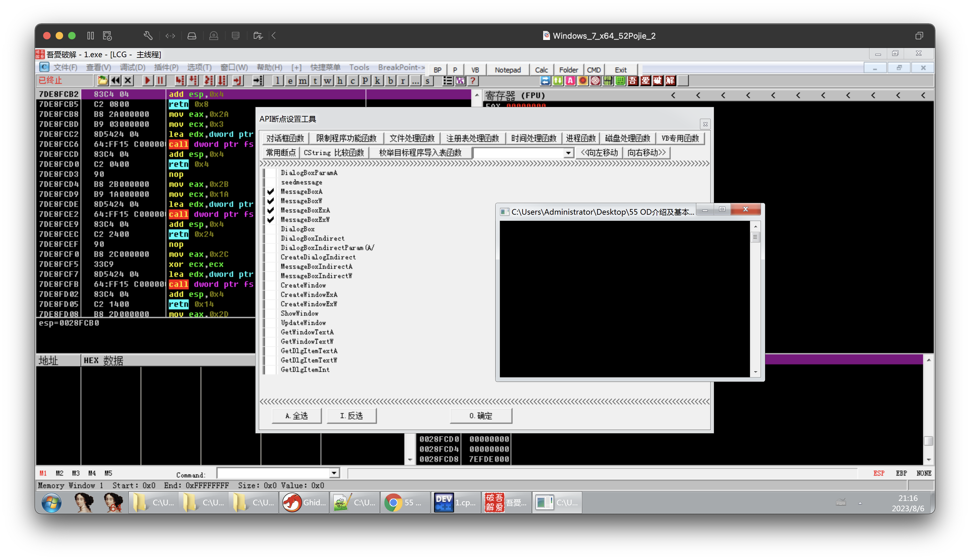The width and height of the screenshot is (970, 560).
Task: Open the 插件(P) menu
Action: pos(166,67)
